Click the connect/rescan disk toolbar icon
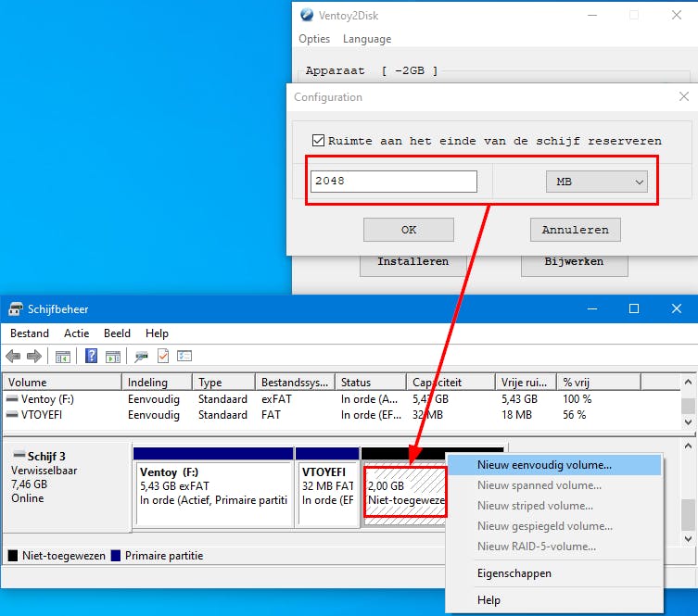 tap(141, 357)
